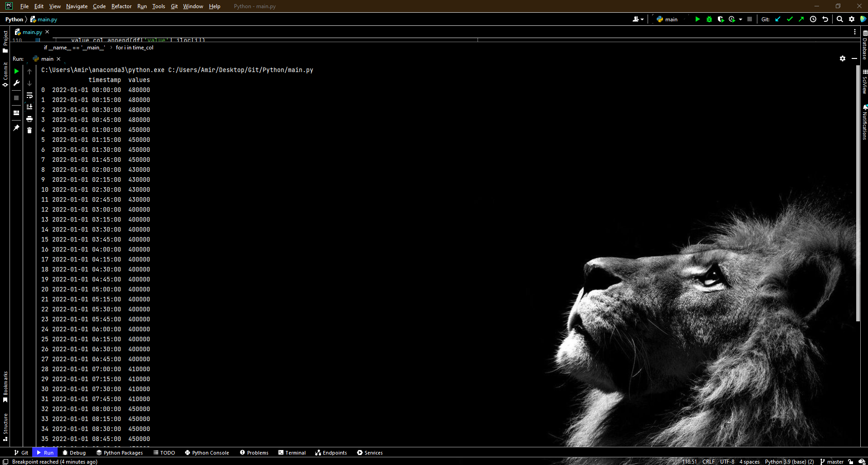Open the Navigate menu
Image resolution: width=868 pixels, height=465 pixels.
tap(77, 6)
